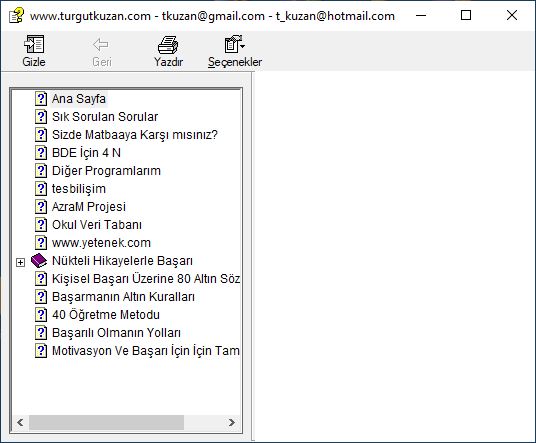Click the help window's title bar icon
Screen dimensions: 536x443
pyautogui.click(x=16, y=15)
